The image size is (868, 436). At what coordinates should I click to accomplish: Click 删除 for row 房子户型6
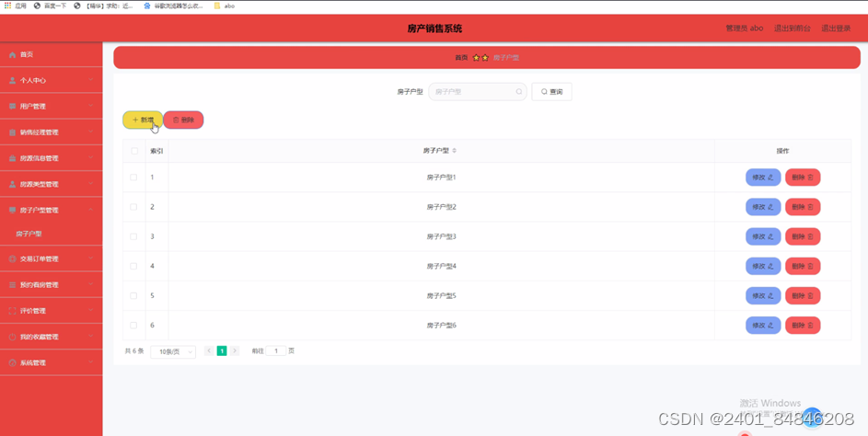(x=803, y=326)
